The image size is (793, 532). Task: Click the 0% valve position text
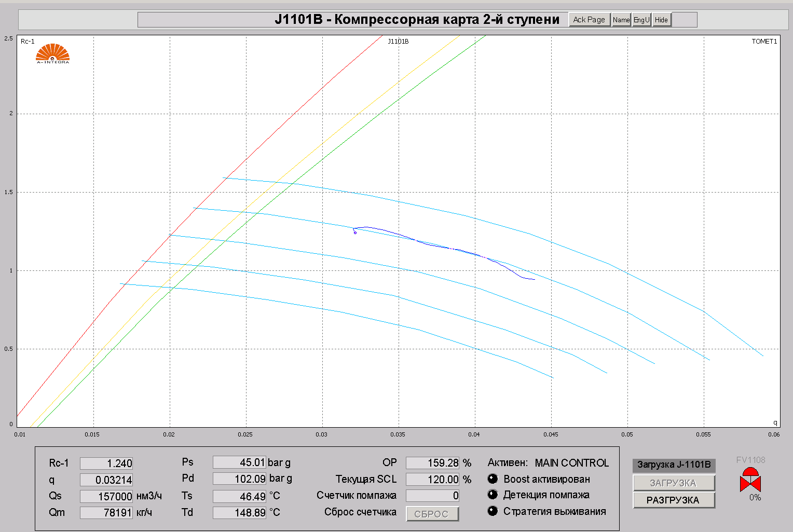[755, 497]
